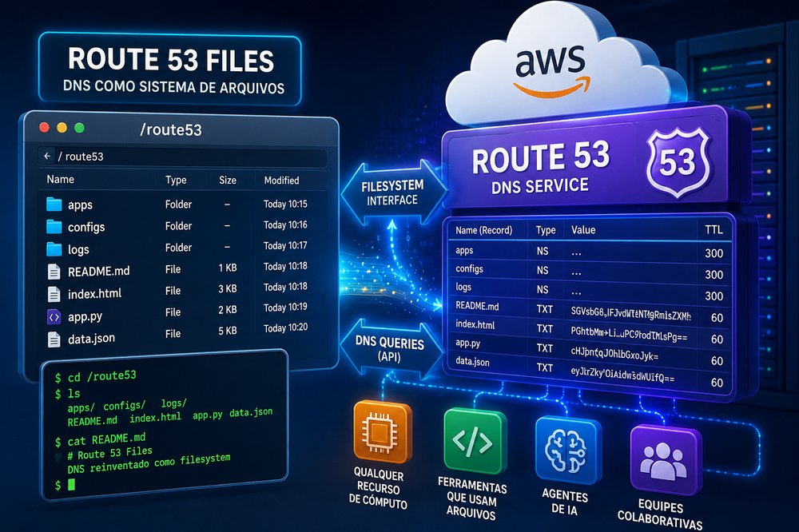
Task: Select index.html record in DNS table
Action: click(475, 324)
